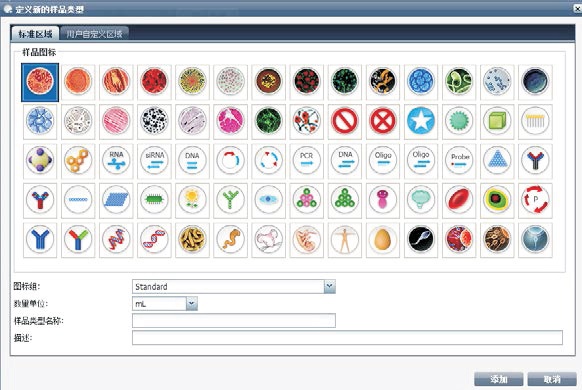This screenshot has height=390, width=582.
Task: Choose the orange hexagon molecule icon
Action: (78, 161)
